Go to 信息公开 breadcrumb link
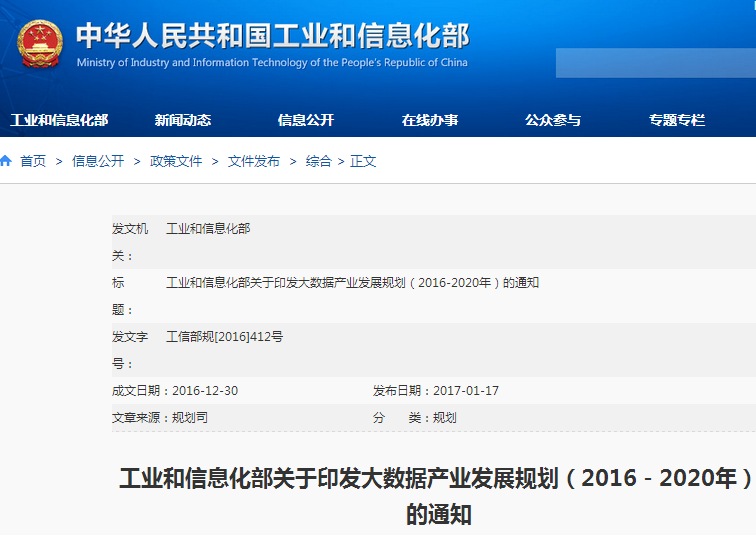Viewport: 756px width, 535px height. click(x=98, y=161)
